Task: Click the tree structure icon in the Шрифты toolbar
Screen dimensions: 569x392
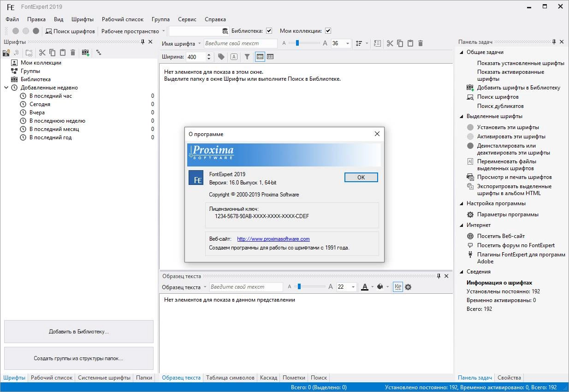Action: tap(99, 53)
